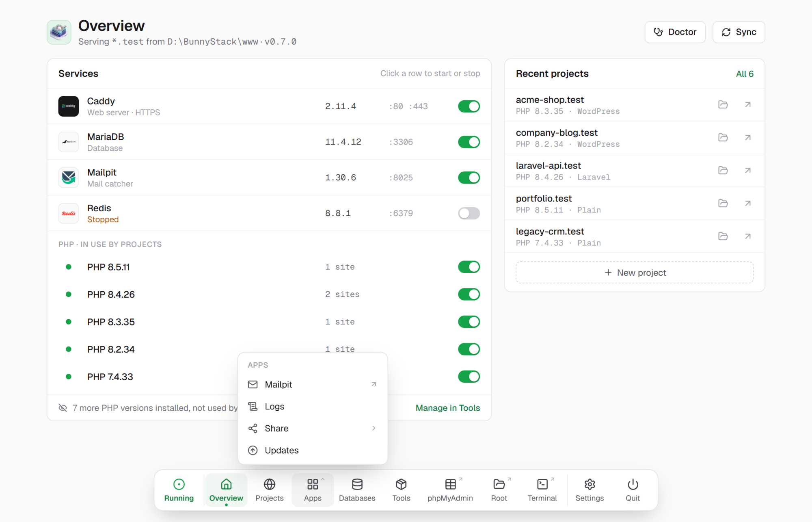Open Mailpit from the Apps menu
This screenshot has height=522, width=812.
coord(313,384)
